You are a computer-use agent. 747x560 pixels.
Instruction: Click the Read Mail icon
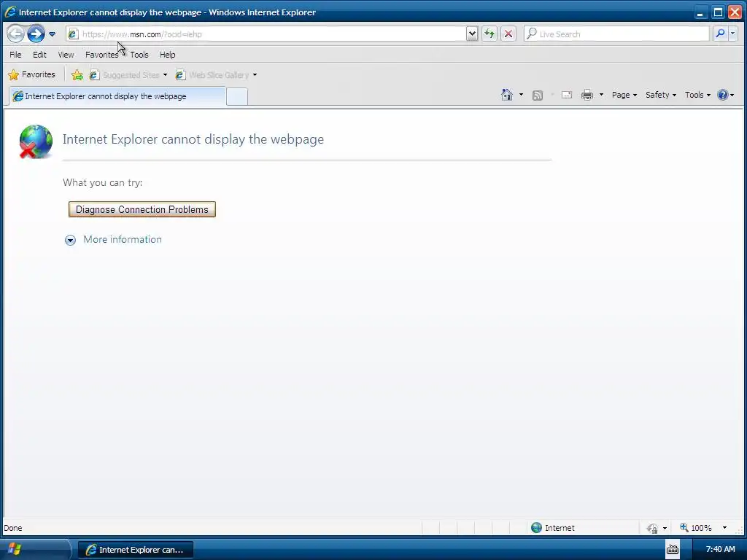(x=566, y=95)
